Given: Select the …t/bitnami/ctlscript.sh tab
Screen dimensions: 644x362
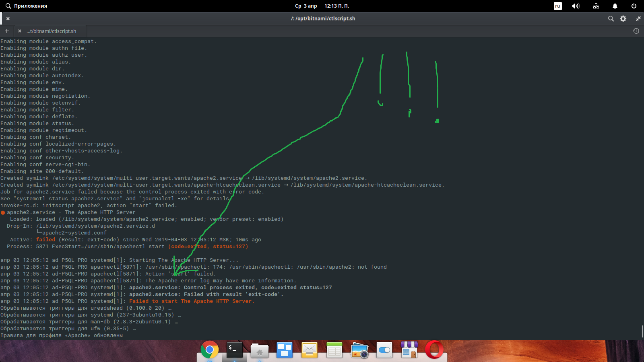Looking at the screenshot, I should pos(51,31).
